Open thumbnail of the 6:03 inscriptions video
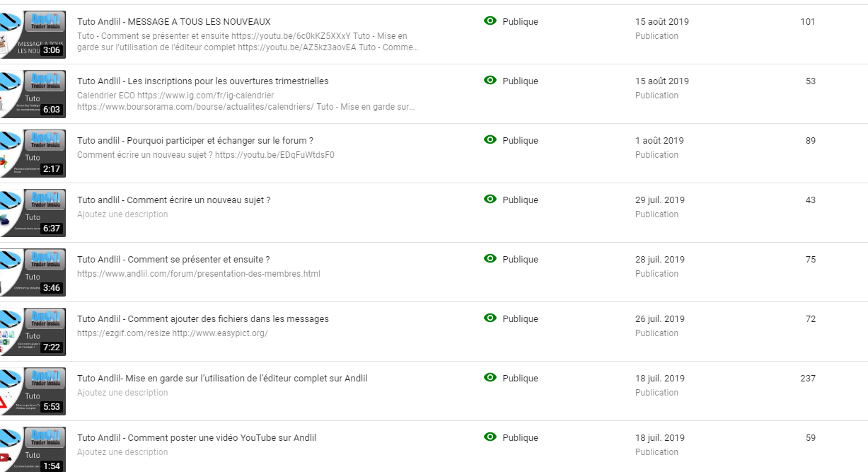 click(33, 94)
